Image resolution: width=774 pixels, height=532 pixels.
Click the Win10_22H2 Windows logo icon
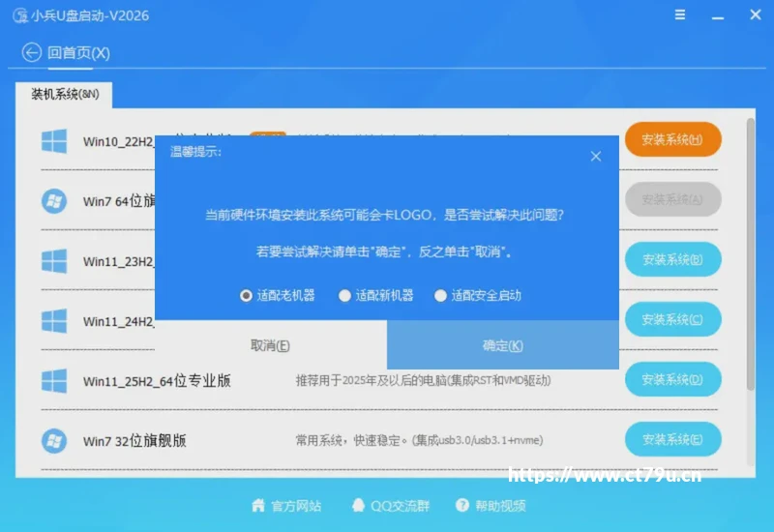coord(54,141)
